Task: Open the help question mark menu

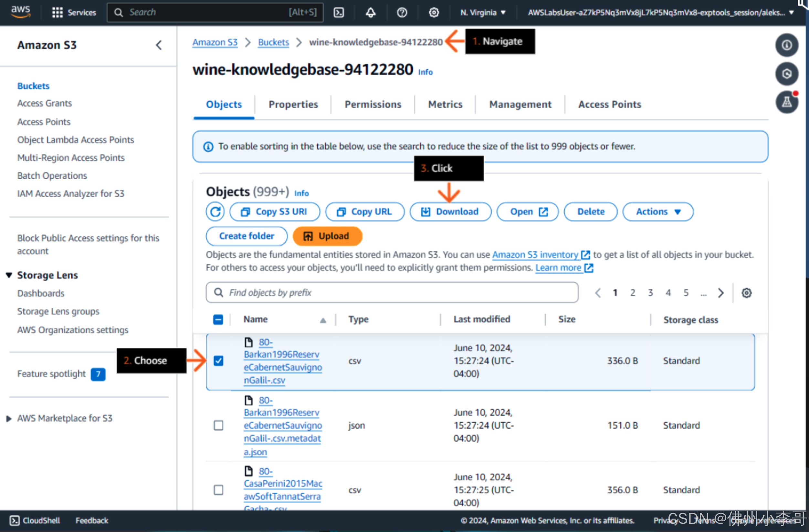Action: [x=402, y=13]
